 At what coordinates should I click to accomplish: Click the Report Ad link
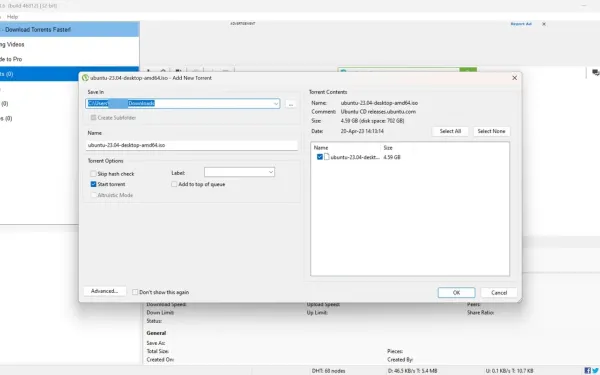[521, 24]
